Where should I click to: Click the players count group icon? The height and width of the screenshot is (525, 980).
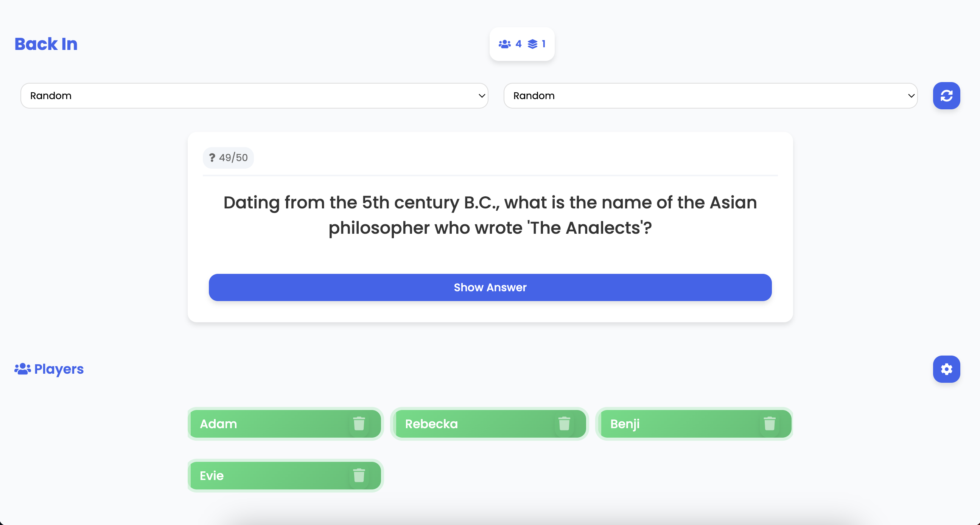(x=505, y=44)
